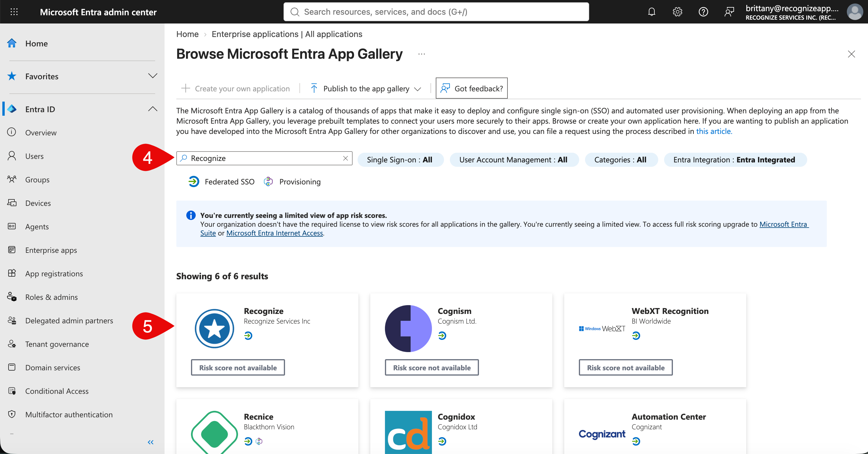Clear the Recognize search text

pyautogui.click(x=345, y=158)
